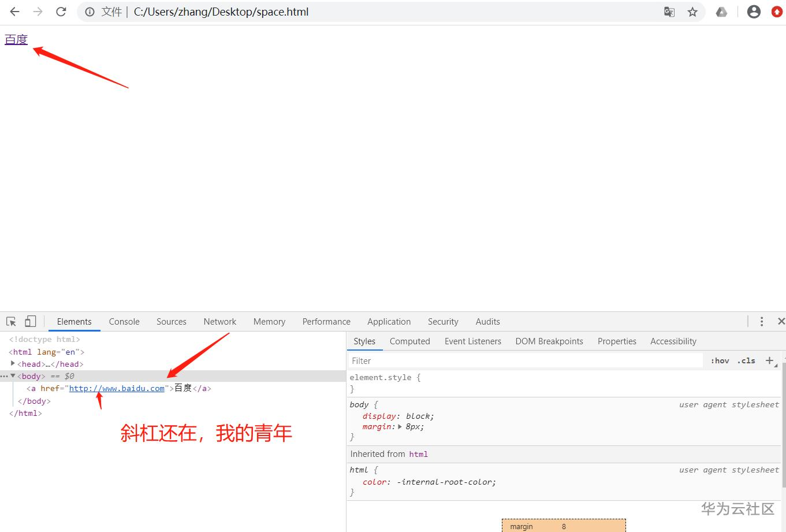Screen dimensions: 786x532
Task: Click the margin box in the box model
Action: [564, 526]
